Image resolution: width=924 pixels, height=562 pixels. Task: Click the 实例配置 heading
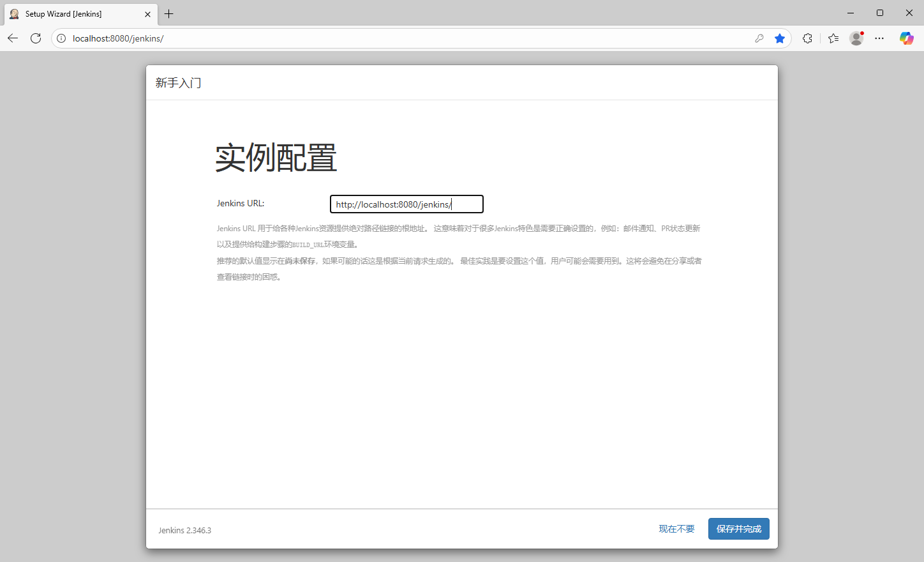coord(276,158)
